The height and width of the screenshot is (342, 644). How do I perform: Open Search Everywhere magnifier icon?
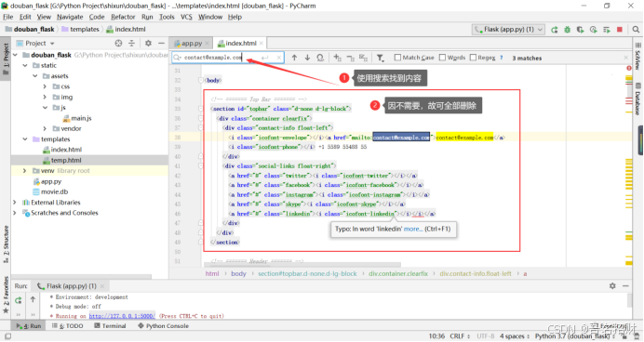pos(636,30)
